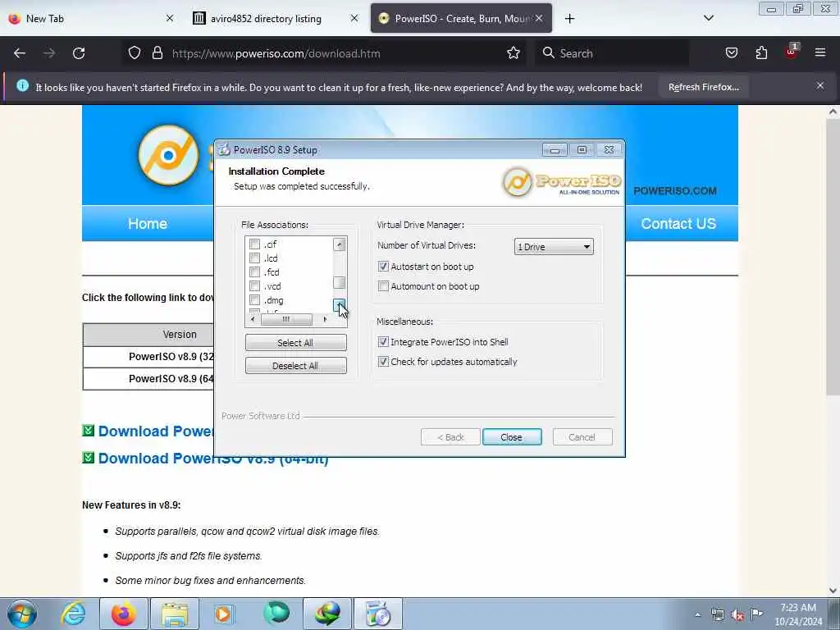Click Deselect All button
This screenshot has height=630, width=840.
(x=295, y=366)
